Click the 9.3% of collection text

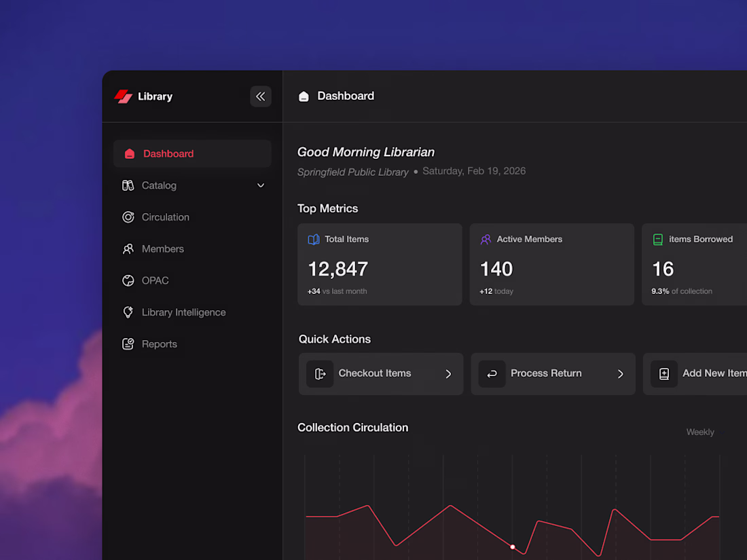(x=682, y=291)
